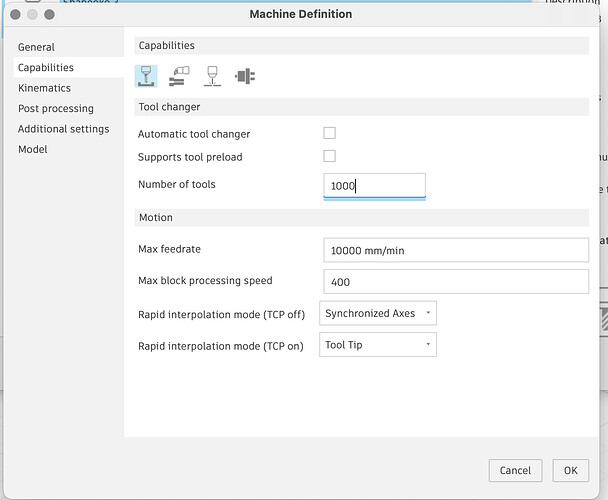Select the cutting/jet capability icon
The height and width of the screenshot is (500, 608).
pos(212,76)
